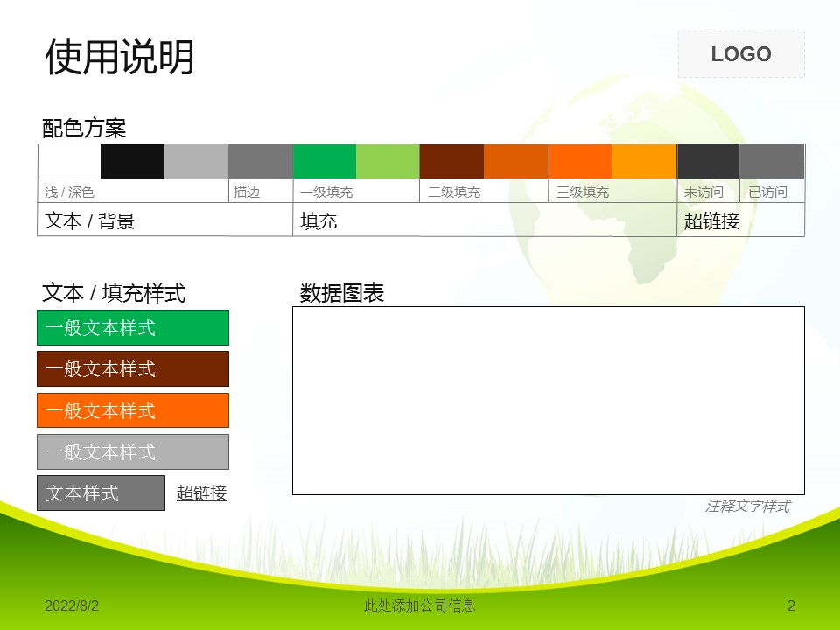Screen dimensions: 840x630
Task: Select the light gray 一般文本样式 box
Action: (133, 451)
